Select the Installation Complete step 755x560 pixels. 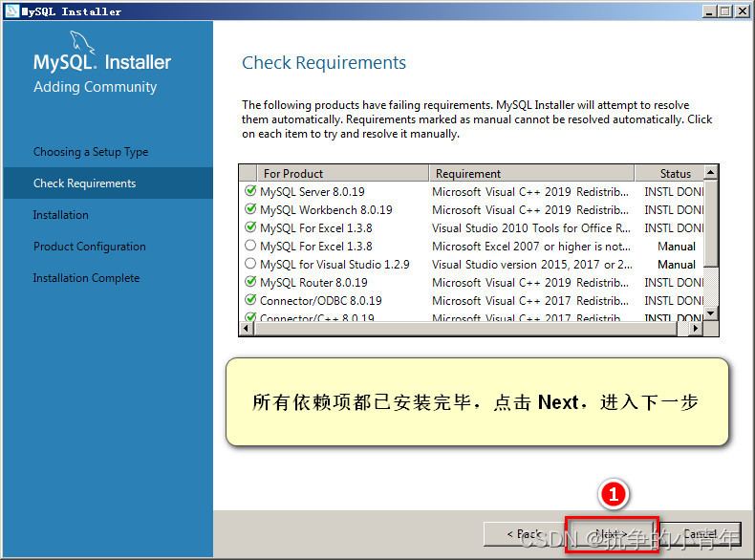86,278
